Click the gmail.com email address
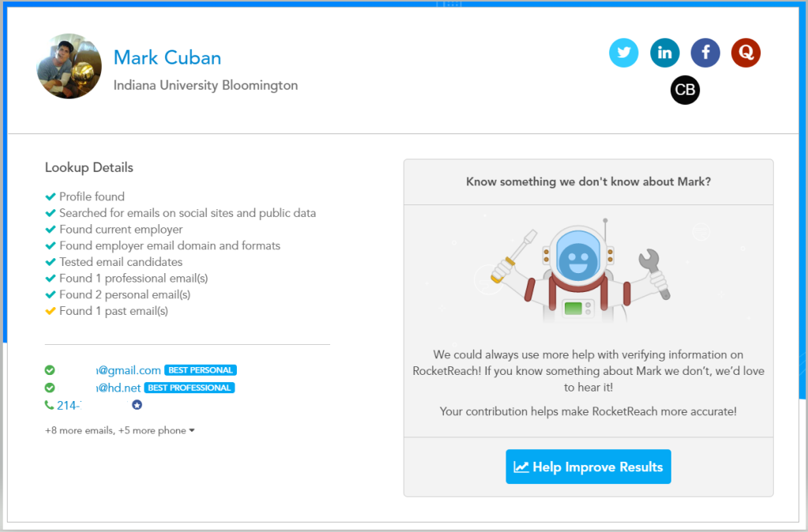Image resolution: width=808 pixels, height=532 pixels. [x=129, y=369]
